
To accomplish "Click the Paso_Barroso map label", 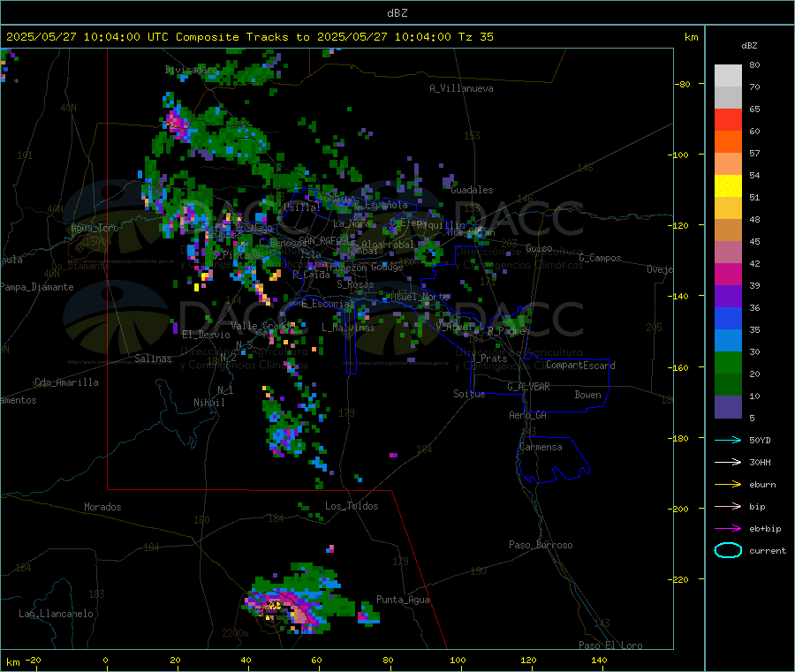I will click(541, 545).
